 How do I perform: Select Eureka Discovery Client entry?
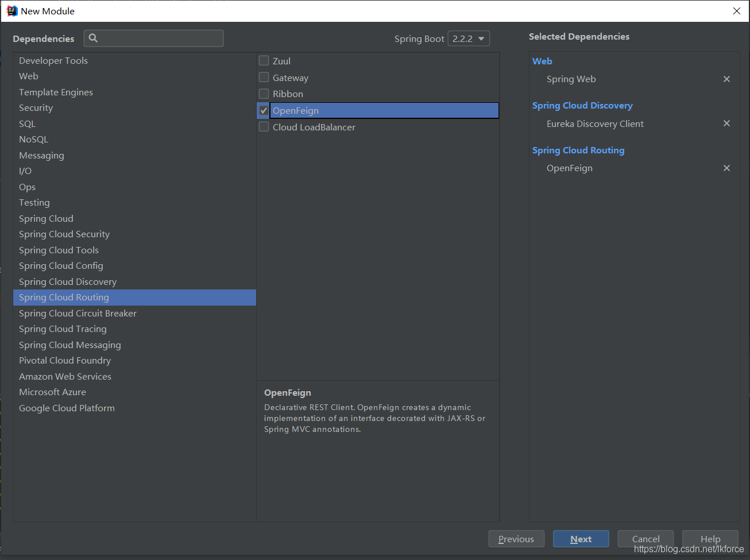(595, 123)
